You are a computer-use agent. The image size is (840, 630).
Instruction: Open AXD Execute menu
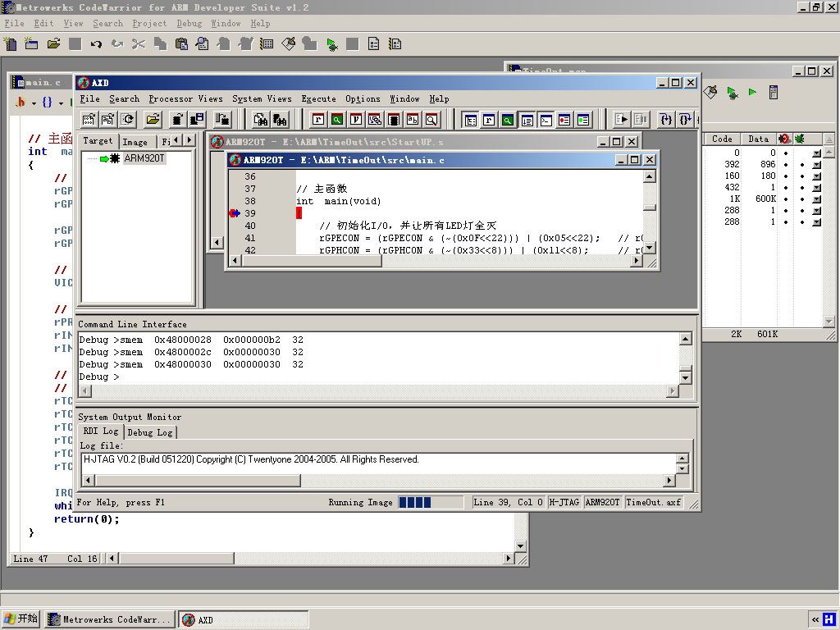pos(319,98)
